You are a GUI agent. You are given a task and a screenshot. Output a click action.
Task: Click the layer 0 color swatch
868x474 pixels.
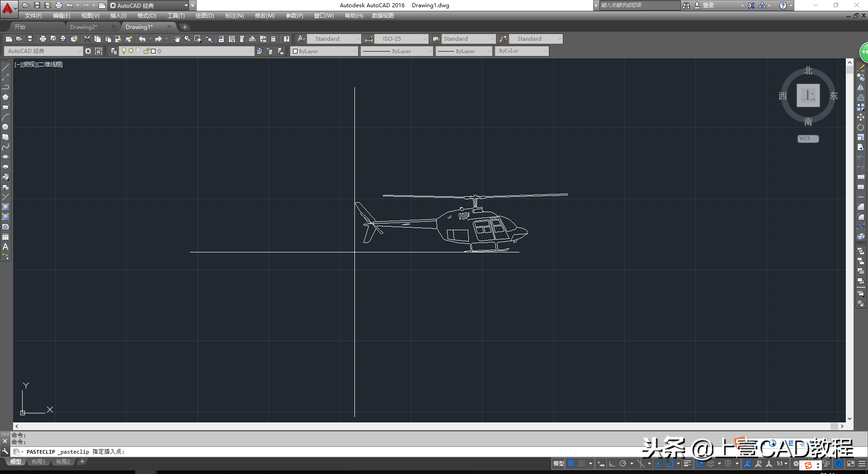[153, 51]
